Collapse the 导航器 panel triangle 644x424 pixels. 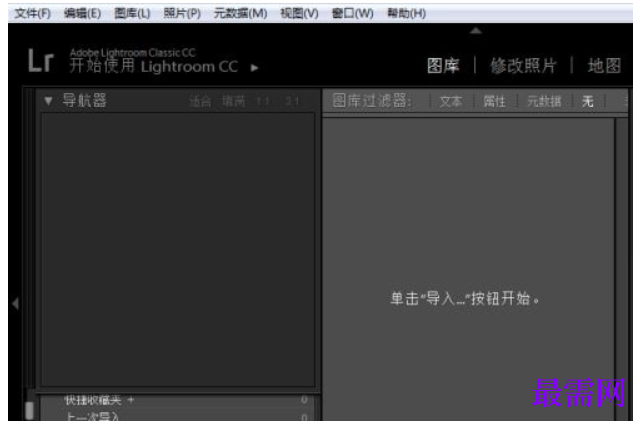(x=48, y=101)
